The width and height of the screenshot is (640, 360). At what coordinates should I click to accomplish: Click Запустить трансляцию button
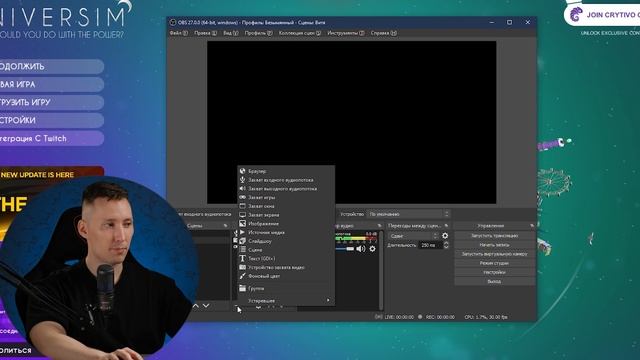click(494, 236)
